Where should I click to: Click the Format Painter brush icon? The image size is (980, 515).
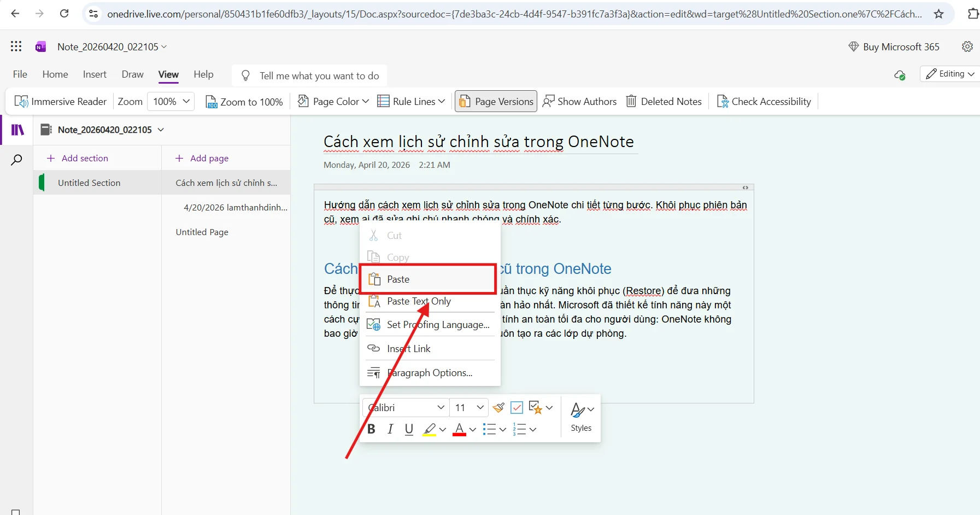(x=498, y=407)
